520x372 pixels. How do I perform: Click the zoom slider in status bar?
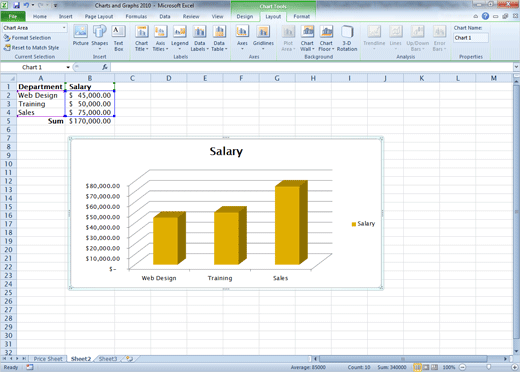489,367
